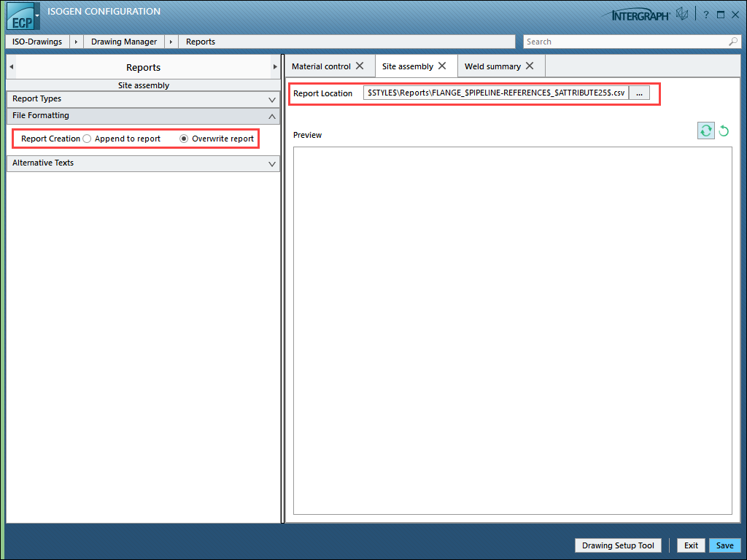Switch to the Weld summary tab
Viewport: 747px width, 560px height.
point(492,66)
